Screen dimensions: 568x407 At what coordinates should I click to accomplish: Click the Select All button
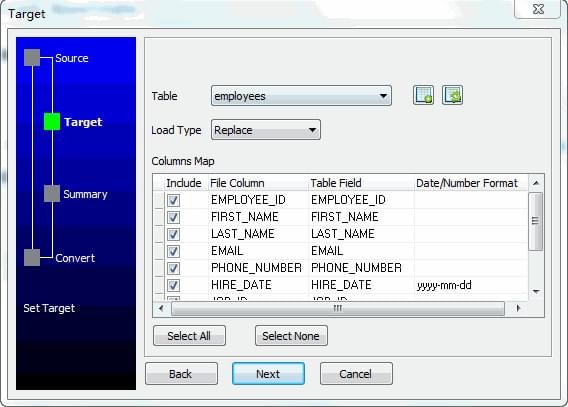pyautogui.click(x=189, y=336)
